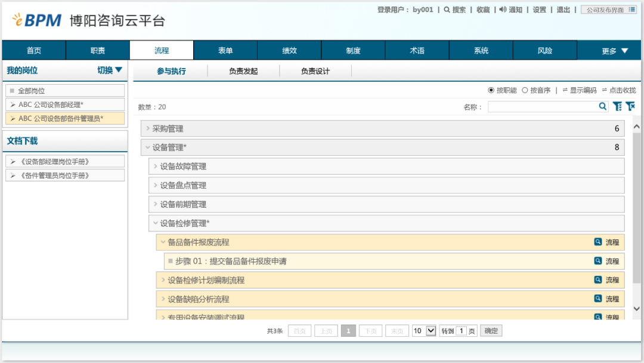This screenshot has height=363, width=644.
Task: Collapse the 设备管理* category
Action: (147, 147)
